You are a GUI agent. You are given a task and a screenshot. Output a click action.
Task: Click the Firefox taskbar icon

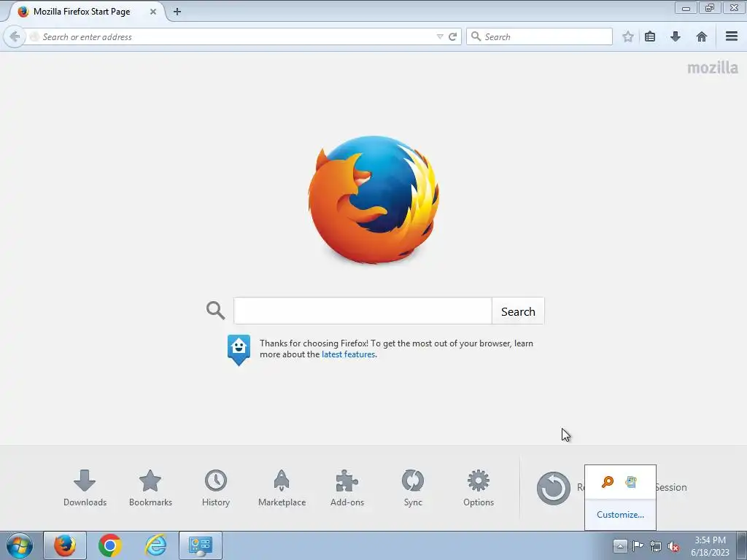[x=65, y=545]
